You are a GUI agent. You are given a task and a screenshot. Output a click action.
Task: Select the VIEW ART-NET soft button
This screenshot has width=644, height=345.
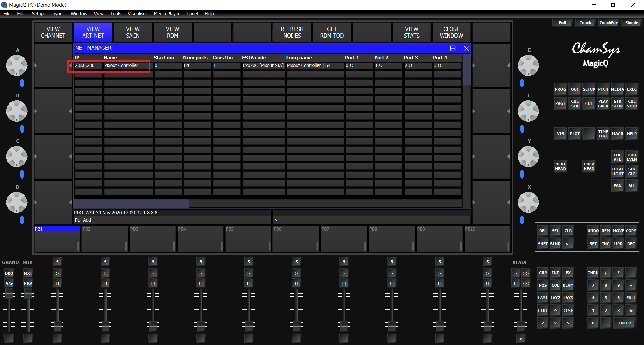pyautogui.click(x=93, y=32)
